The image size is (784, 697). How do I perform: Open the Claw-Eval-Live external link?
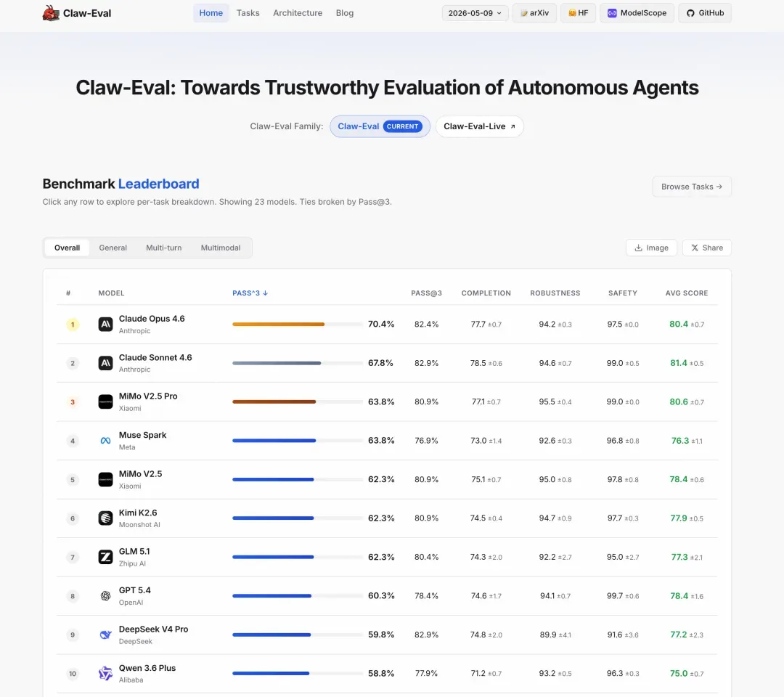480,126
